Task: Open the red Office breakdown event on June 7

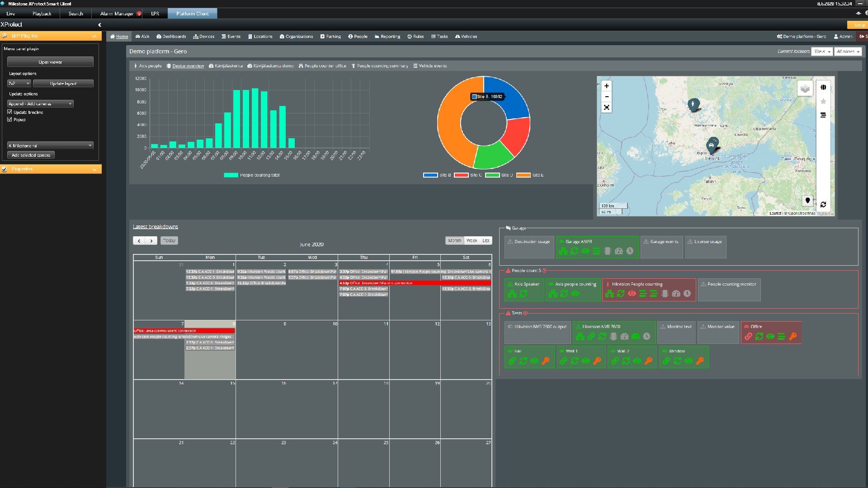Action: tap(184, 331)
